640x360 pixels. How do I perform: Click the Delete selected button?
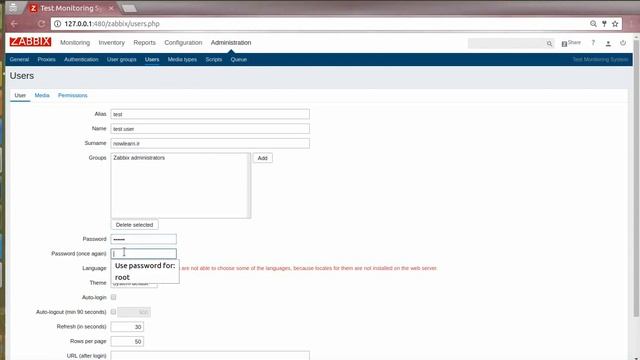pyautogui.click(x=134, y=225)
